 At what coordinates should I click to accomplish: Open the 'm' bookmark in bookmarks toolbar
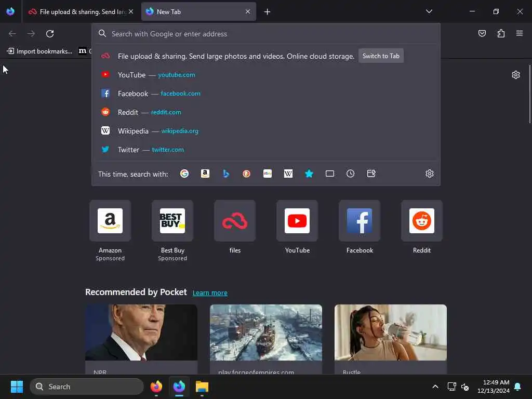click(83, 51)
